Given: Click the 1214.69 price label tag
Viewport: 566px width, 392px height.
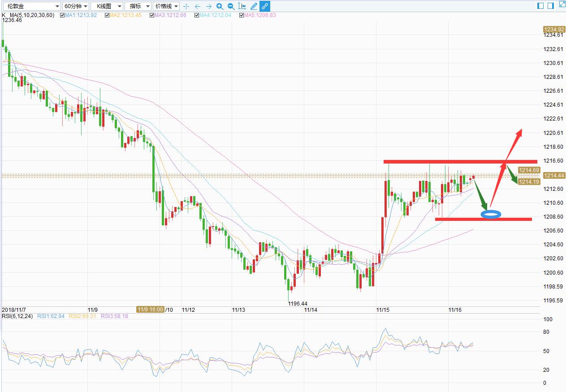Looking at the screenshot, I should (x=529, y=170).
